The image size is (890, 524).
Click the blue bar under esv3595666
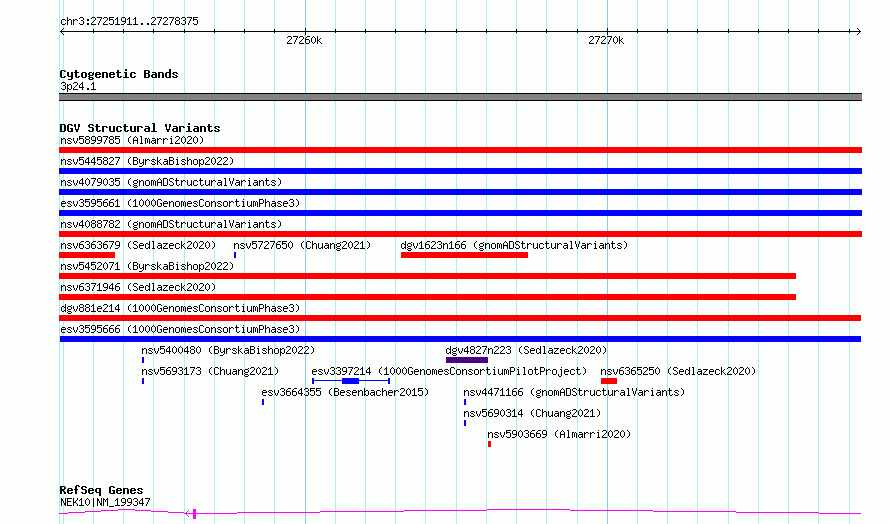[x=460, y=339]
